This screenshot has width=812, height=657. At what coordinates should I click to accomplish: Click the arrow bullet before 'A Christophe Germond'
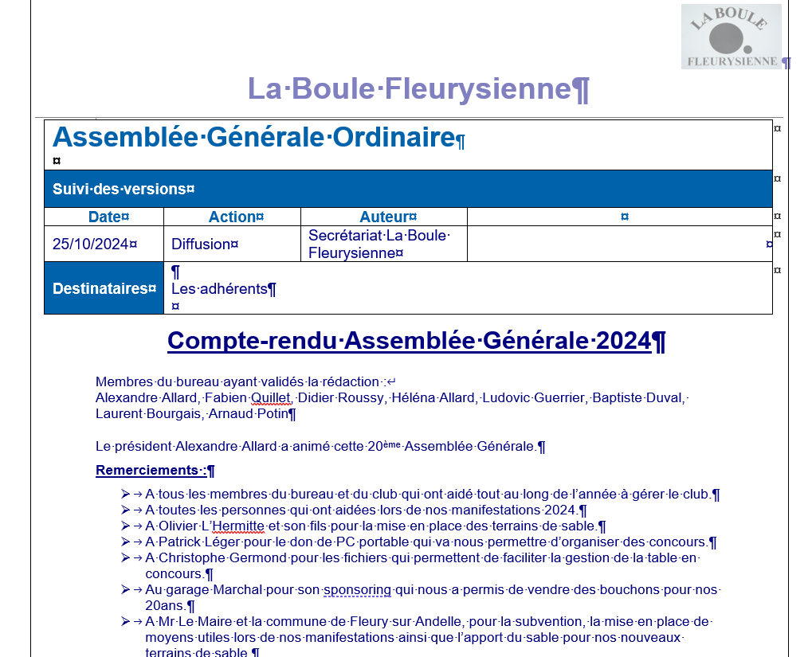(125, 558)
